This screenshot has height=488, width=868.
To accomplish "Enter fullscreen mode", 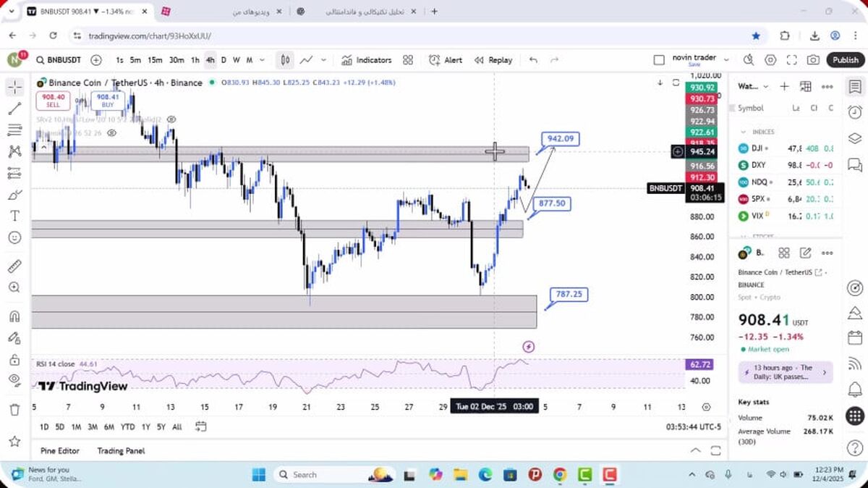I will (792, 60).
